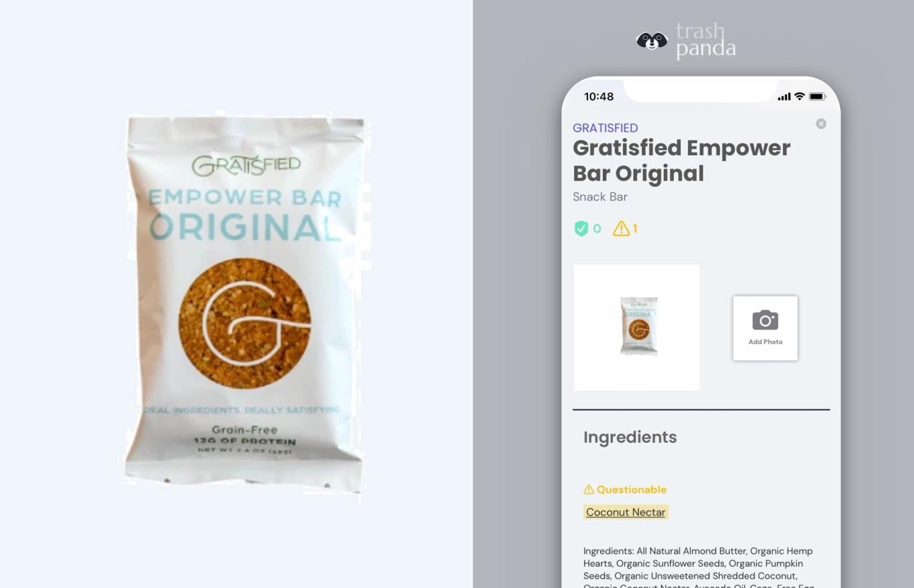
Task: Click the 10:48 clock in status bar
Action: 599,97
